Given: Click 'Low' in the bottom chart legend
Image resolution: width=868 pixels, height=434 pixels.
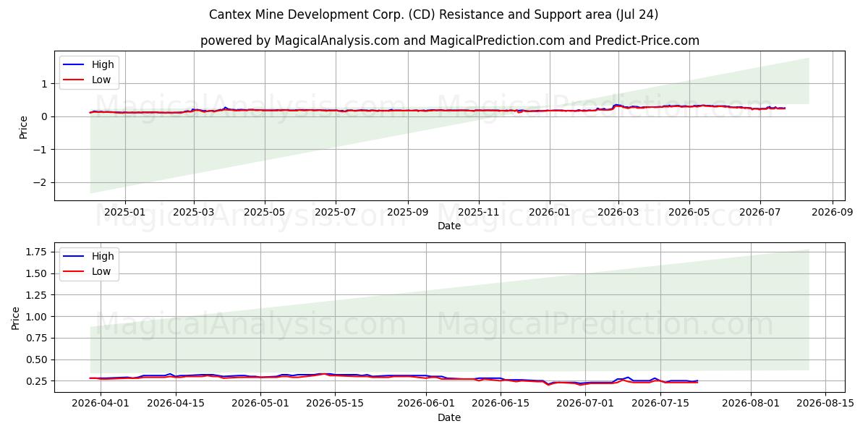Looking at the screenshot, I should tap(101, 271).
